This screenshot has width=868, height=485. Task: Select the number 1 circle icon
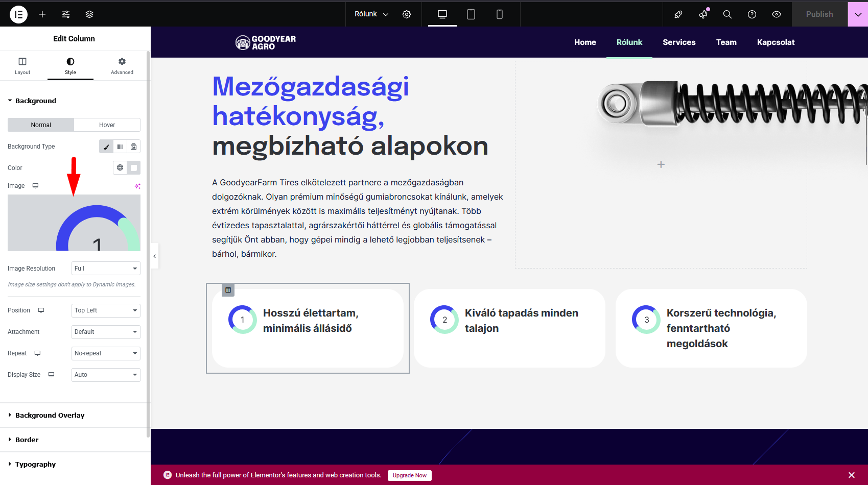pos(243,320)
